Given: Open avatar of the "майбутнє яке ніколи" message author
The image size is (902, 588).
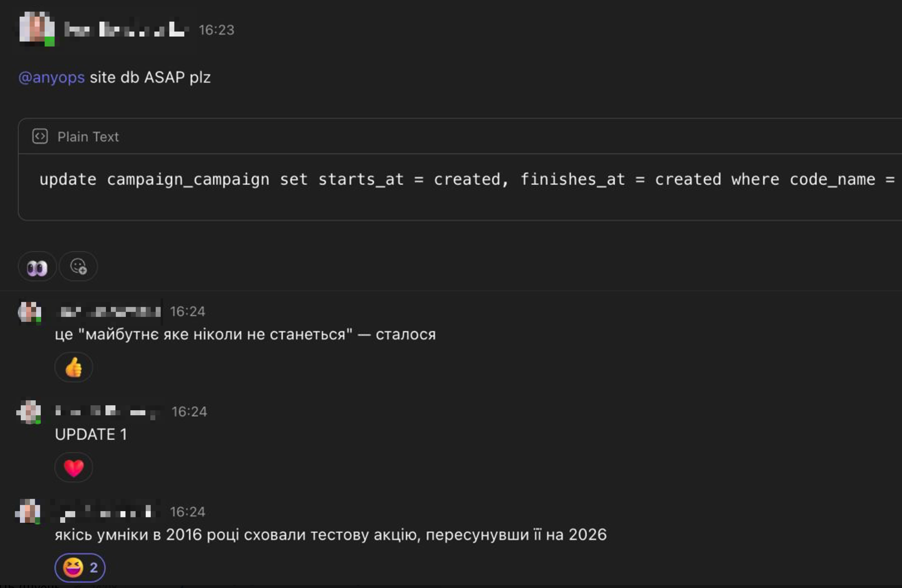Looking at the screenshot, I should tap(29, 312).
